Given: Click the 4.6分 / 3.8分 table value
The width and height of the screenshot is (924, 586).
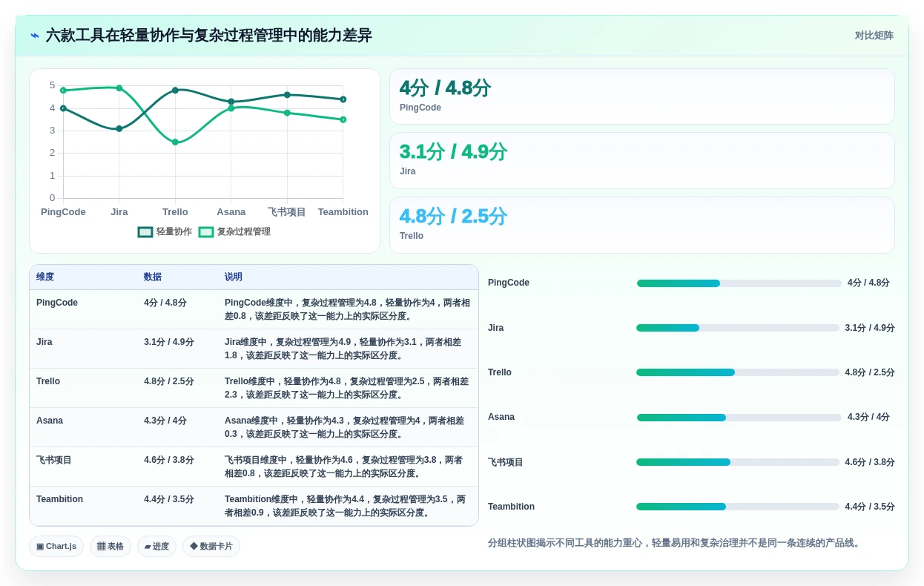Looking at the screenshot, I should click(169, 460).
